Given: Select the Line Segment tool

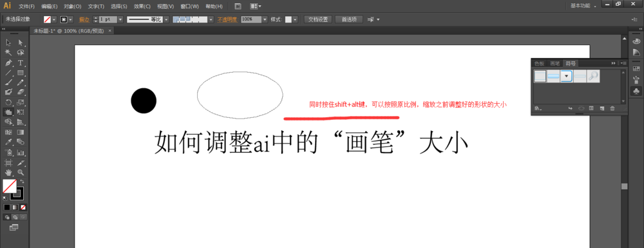Looking at the screenshot, I should tap(8, 73).
